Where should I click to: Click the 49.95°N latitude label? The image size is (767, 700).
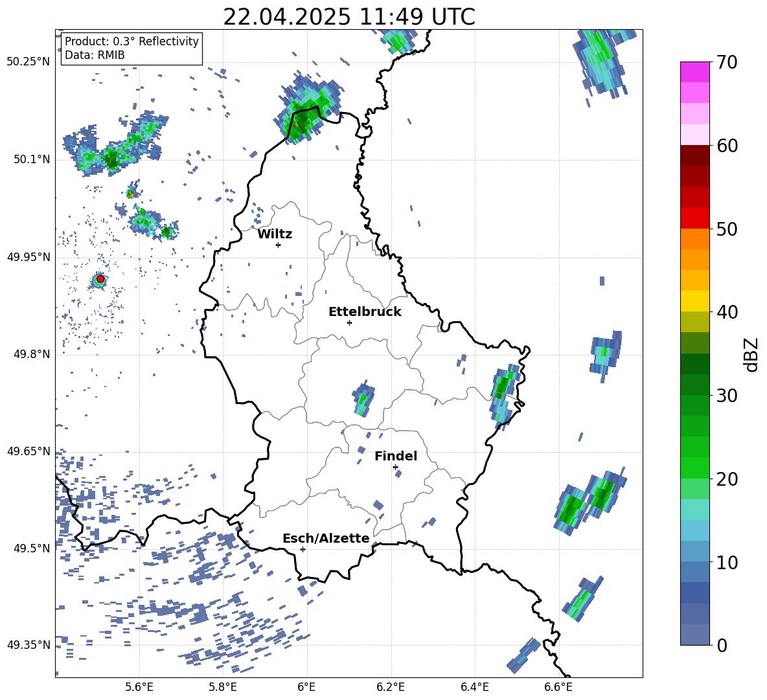point(28,257)
